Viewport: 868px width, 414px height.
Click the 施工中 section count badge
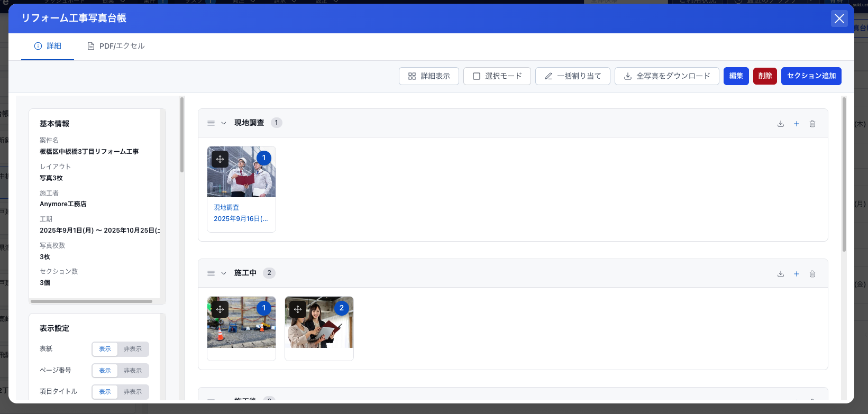[269, 273]
